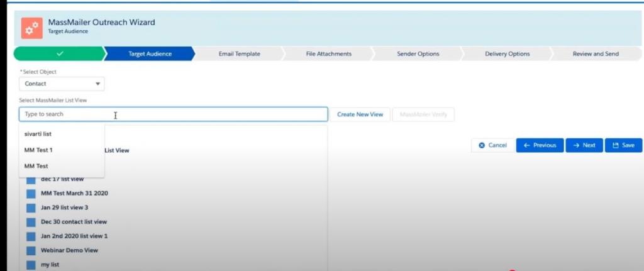The height and width of the screenshot is (271, 644).
Task: Pick the MM Test suggestion
Action: [62, 166]
